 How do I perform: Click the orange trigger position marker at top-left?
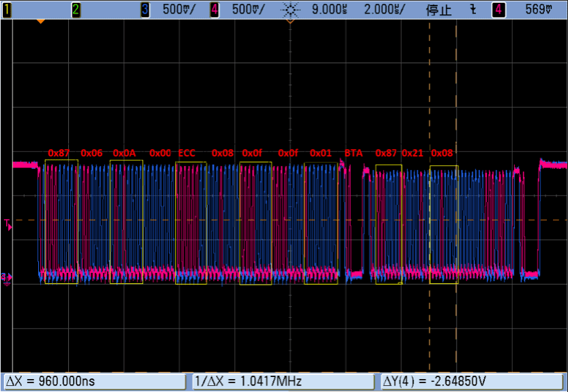click(41, 21)
